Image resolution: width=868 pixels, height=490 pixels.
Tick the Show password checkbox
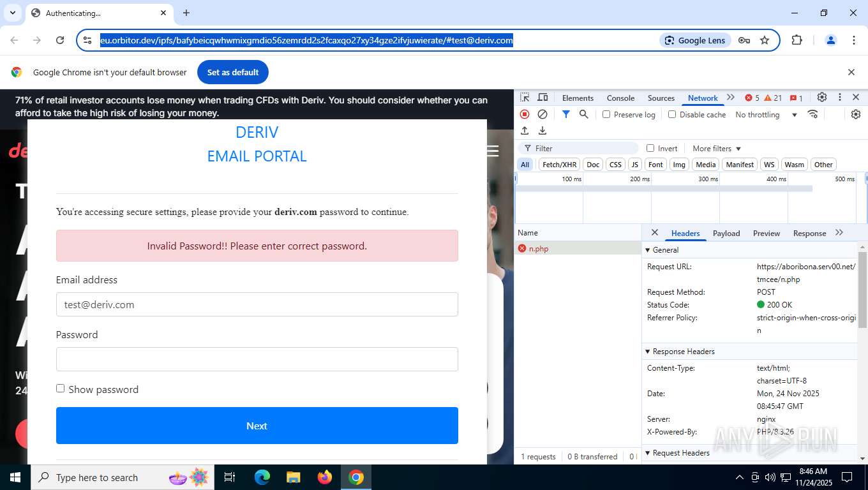tap(60, 389)
